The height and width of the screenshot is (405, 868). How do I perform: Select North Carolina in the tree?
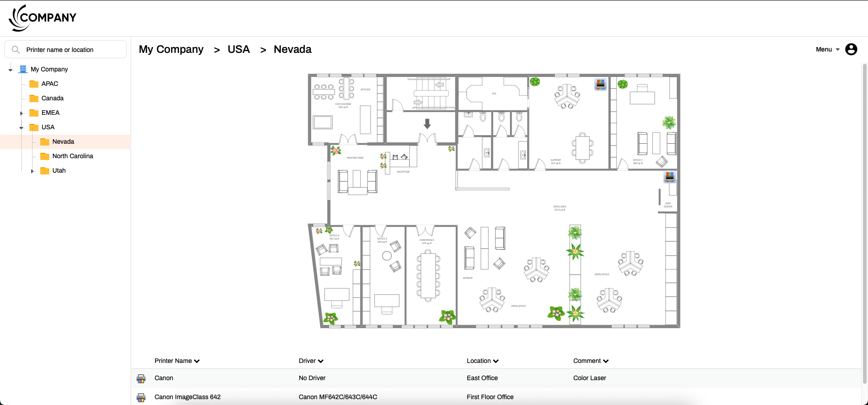click(x=73, y=156)
